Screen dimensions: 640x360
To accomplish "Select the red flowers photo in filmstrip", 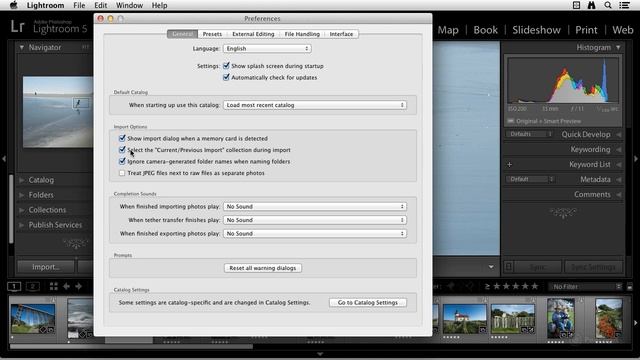I will [x=609, y=318].
